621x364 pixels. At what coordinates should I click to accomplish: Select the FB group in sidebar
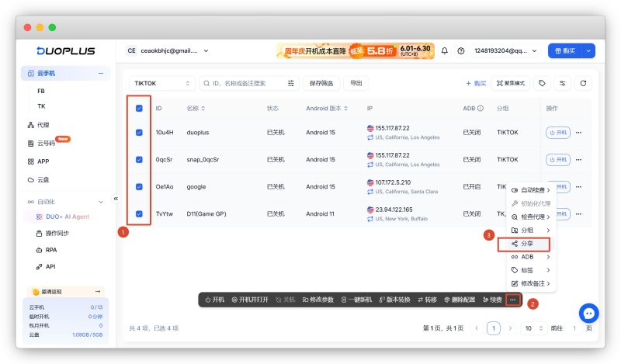click(41, 91)
